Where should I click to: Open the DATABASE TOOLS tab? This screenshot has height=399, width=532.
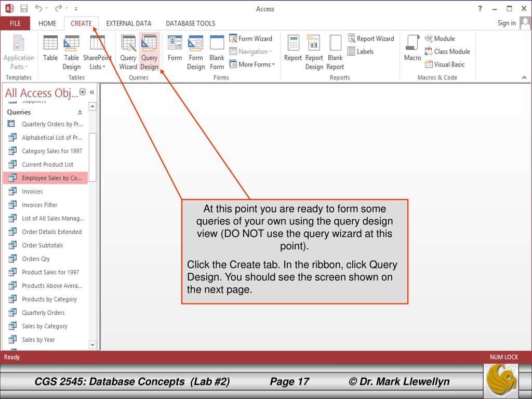click(x=190, y=23)
